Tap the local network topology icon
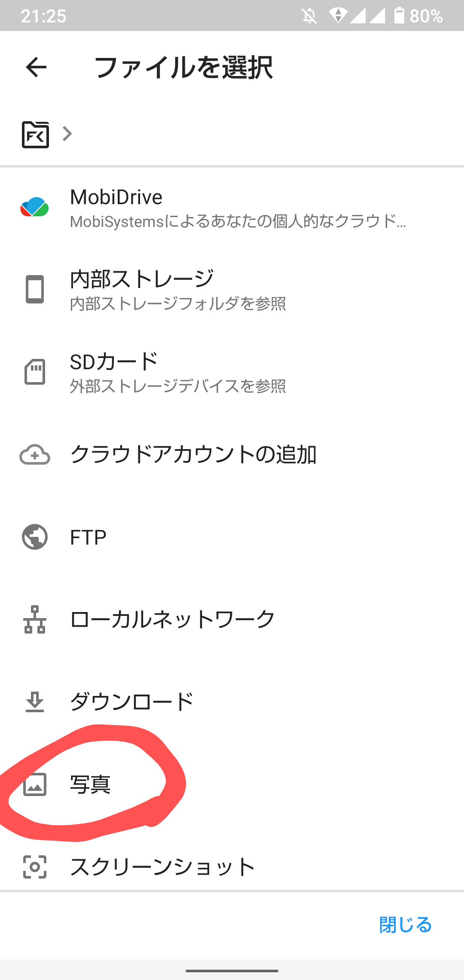464x980 pixels. tap(34, 619)
